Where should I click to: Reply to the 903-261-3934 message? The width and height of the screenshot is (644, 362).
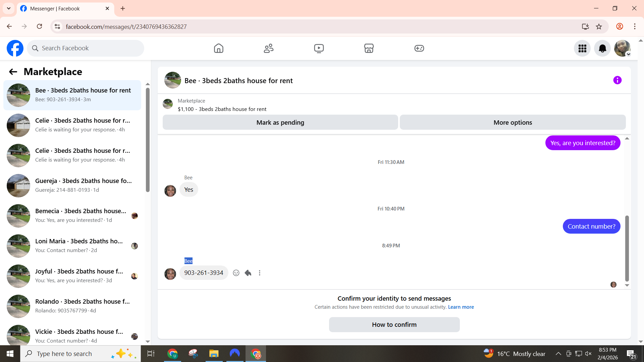point(248,273)
